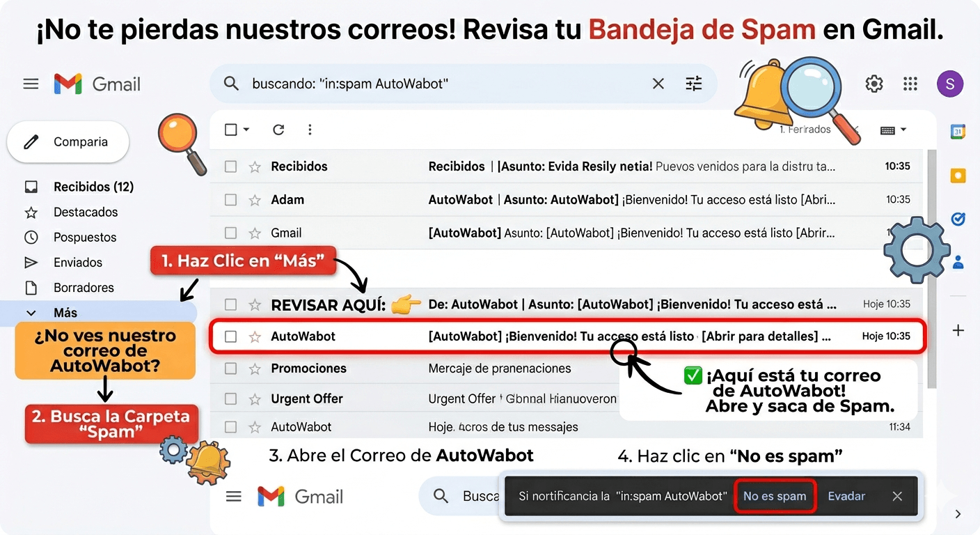Open the input tools dropdown arrow

(x=903, y=130)
